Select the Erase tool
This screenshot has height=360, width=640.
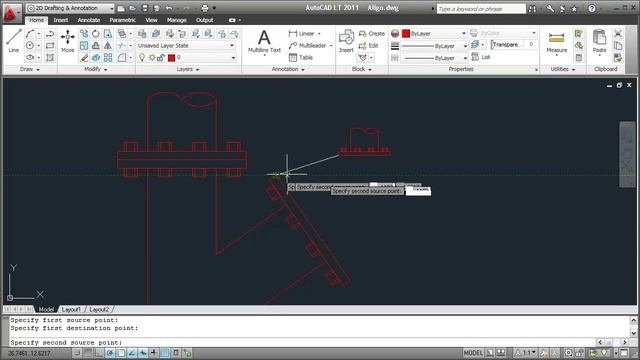(84, 58)
